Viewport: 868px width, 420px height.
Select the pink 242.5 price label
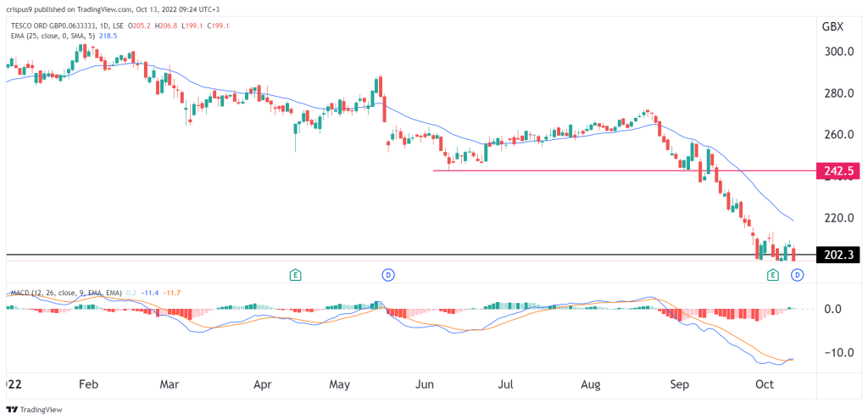pos(838,171)
